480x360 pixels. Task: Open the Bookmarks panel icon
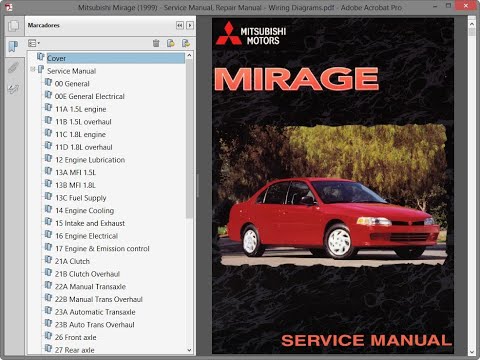13,47
